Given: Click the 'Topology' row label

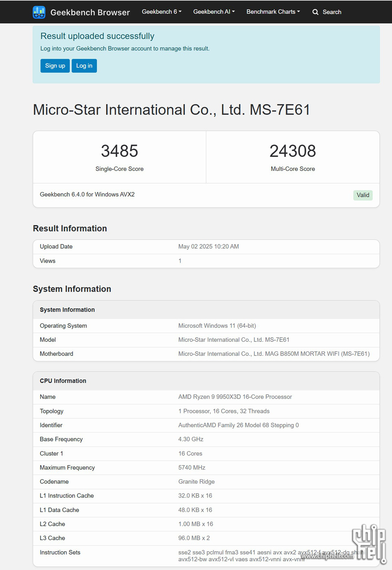Looking at the screenshot, I should pos(52,411).
